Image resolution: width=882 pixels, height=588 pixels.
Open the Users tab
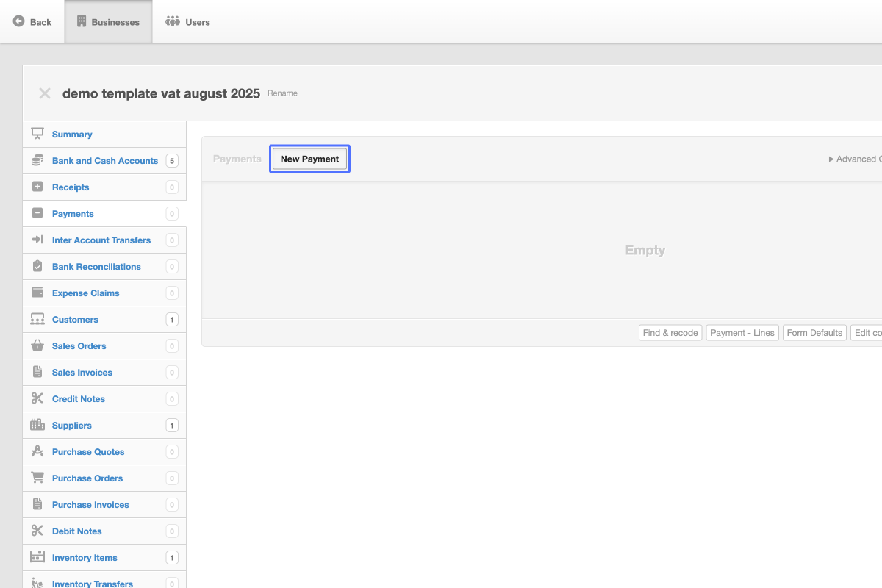pos(188,21)
